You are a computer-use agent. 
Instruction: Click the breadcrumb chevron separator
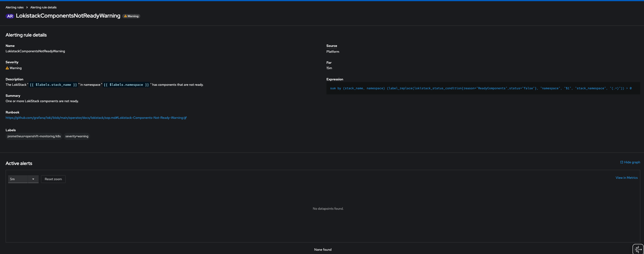(27, 7)
